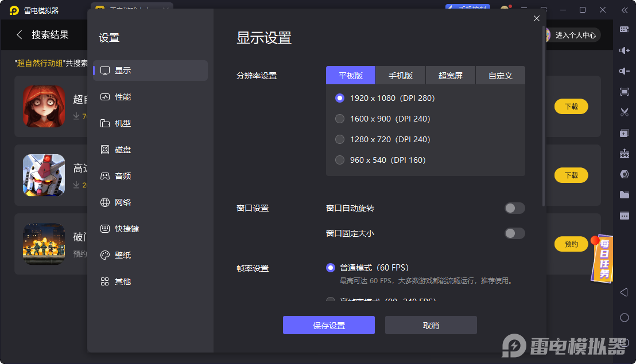Switch to the 超宽屏 resolution tab
The image size is (636, 364).
coord(451,75)
